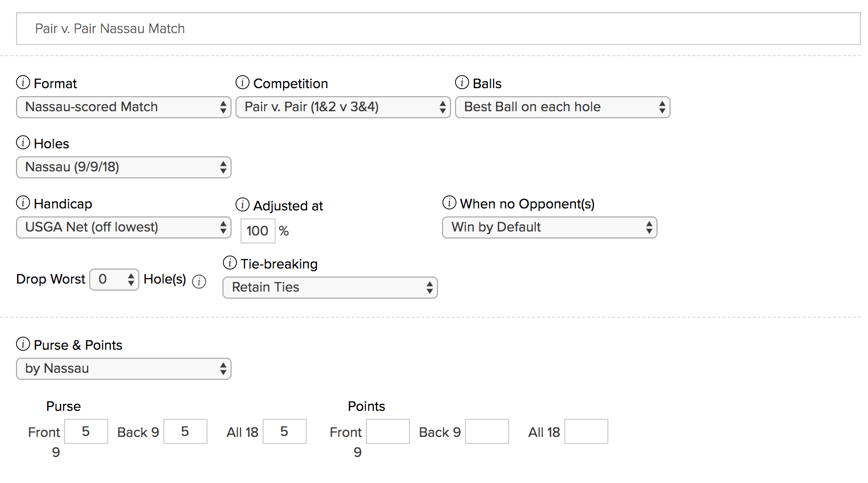Open the Win by Default dropdown
This screenshot has height=483, width=868.
click(549, 227)
